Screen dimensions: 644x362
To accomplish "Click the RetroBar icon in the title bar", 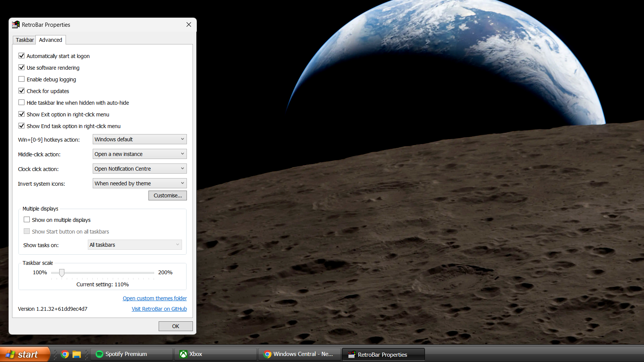I will 15,24.
